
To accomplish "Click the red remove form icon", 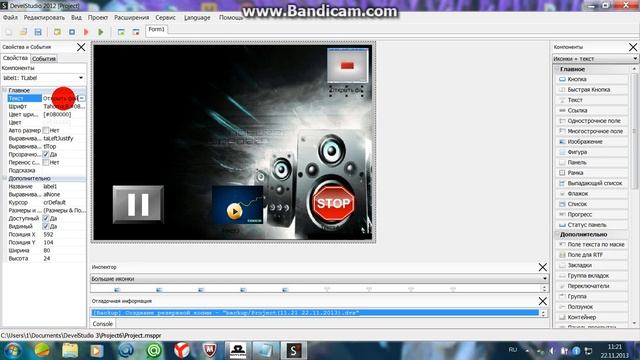I will [x=136, y=32].
